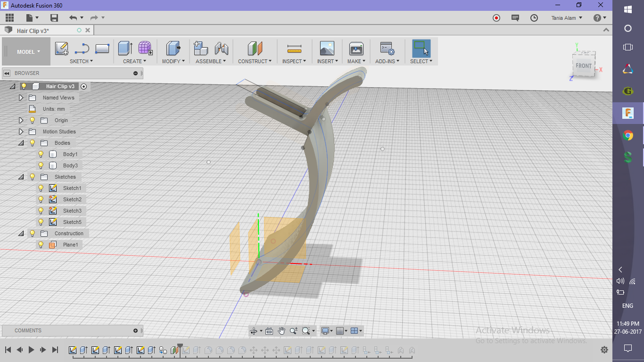The image size is (644, 362).
Task: Select the Spline sketch tool
Action: (82, 49)
